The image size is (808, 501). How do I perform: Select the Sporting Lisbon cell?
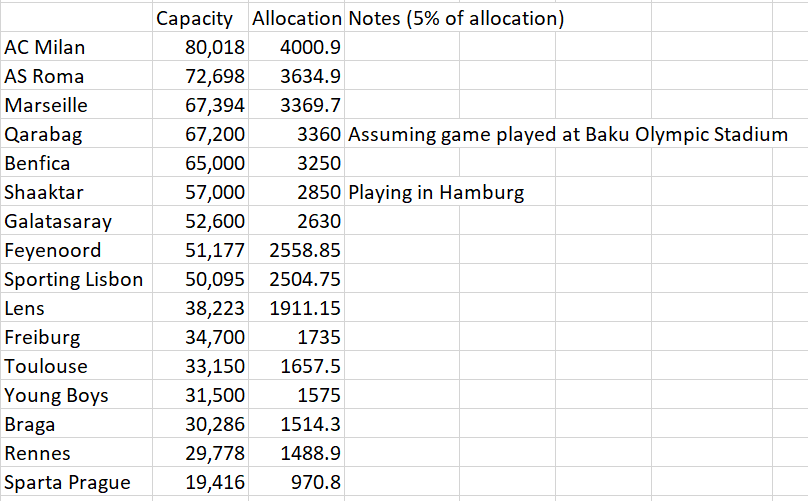tap(76, 279)
